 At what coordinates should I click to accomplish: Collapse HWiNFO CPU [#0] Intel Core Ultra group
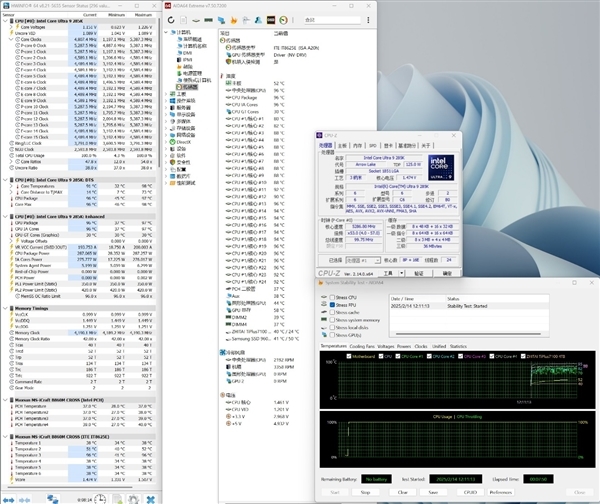click(5, 21)
